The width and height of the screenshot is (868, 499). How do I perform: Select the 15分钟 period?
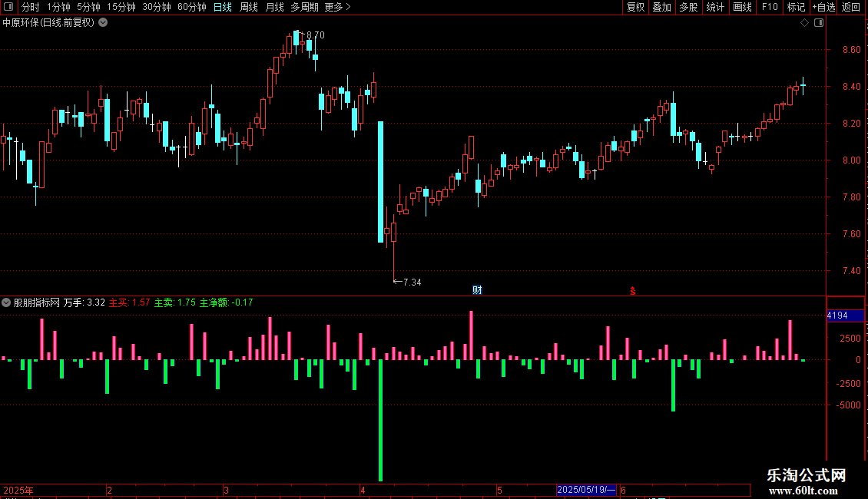121,7
